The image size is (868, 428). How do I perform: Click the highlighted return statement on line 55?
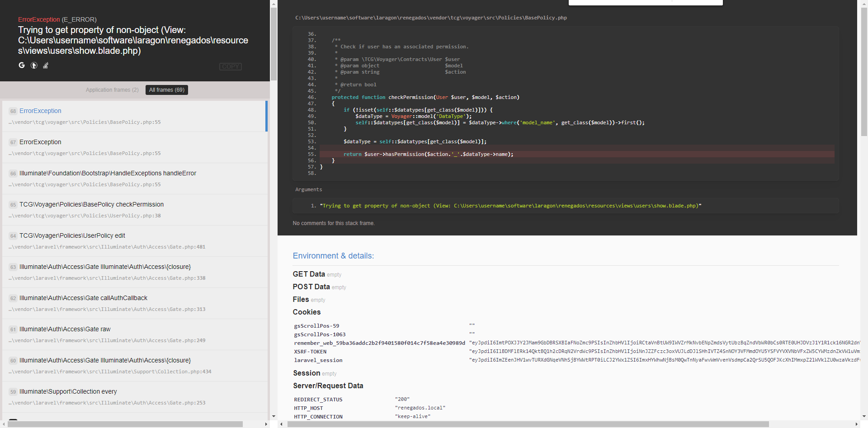click(429, 154)
